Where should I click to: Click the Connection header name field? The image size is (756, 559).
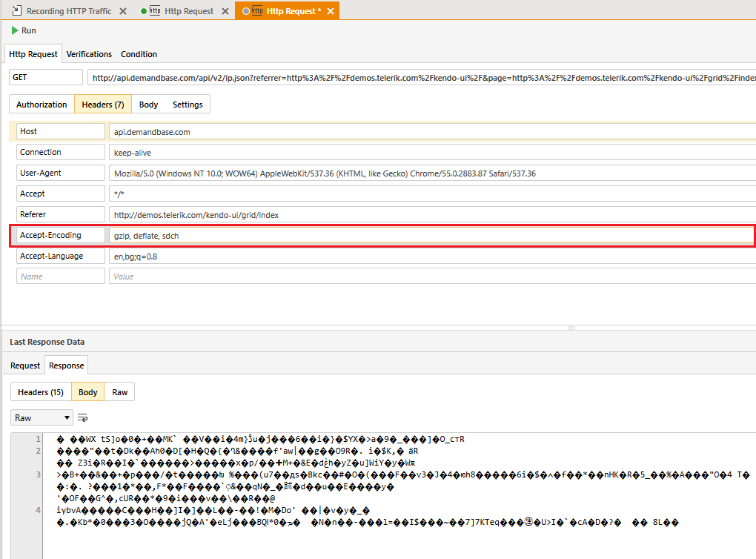click(61, 152)
